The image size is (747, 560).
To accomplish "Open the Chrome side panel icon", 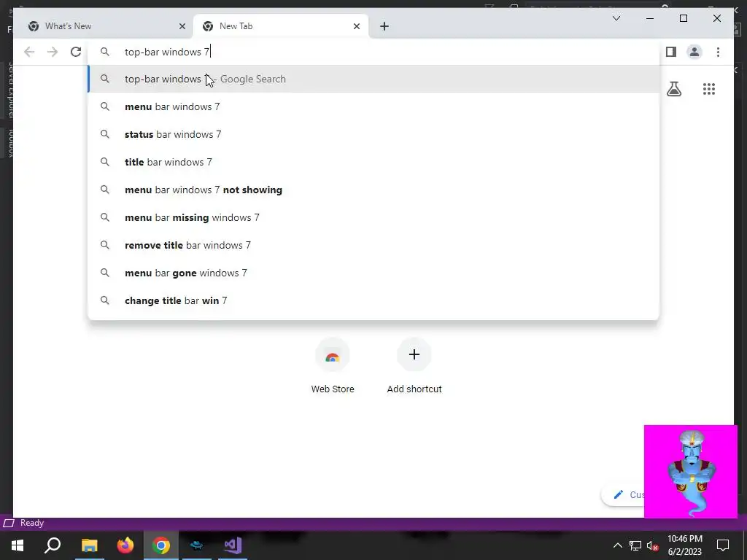I will 671,52.
